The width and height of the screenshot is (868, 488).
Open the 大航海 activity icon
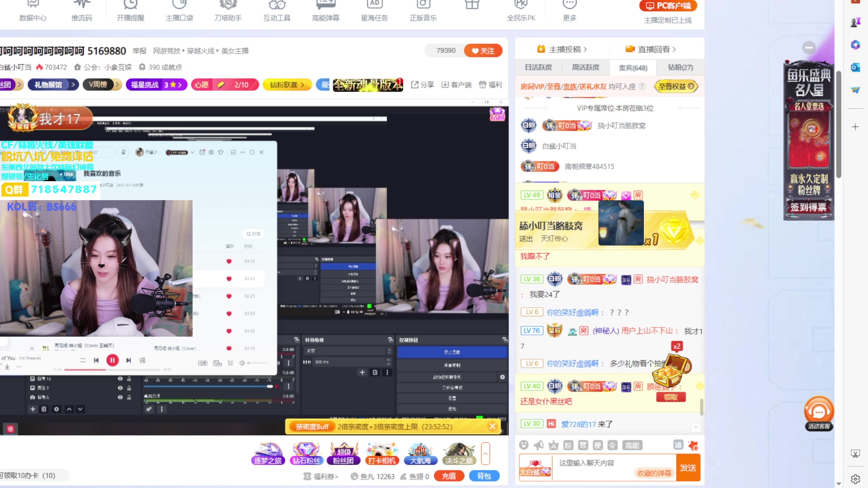420,454
